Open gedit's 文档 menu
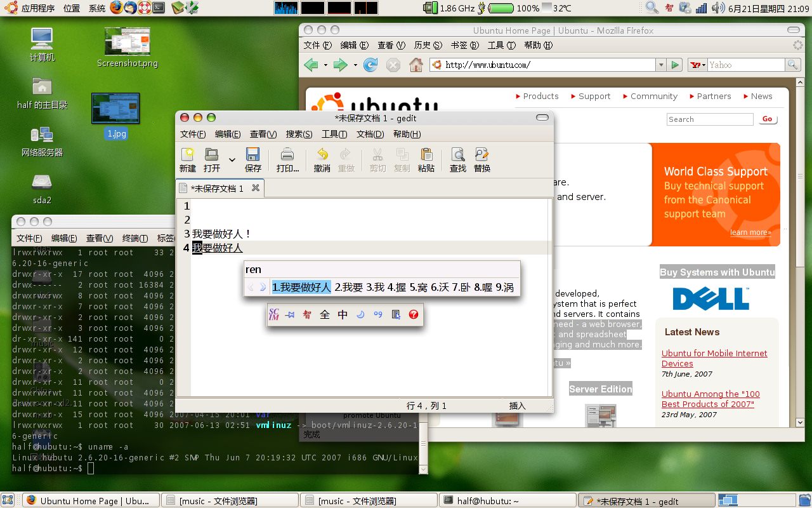The width and height of the screenshot is (812, 508). click(x=370, y=134)
